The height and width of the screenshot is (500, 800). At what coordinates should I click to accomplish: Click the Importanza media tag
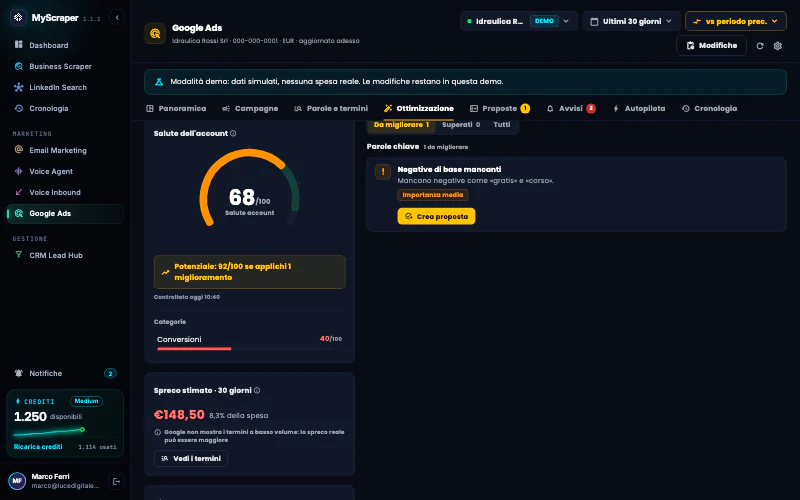[x=433, y=195]
